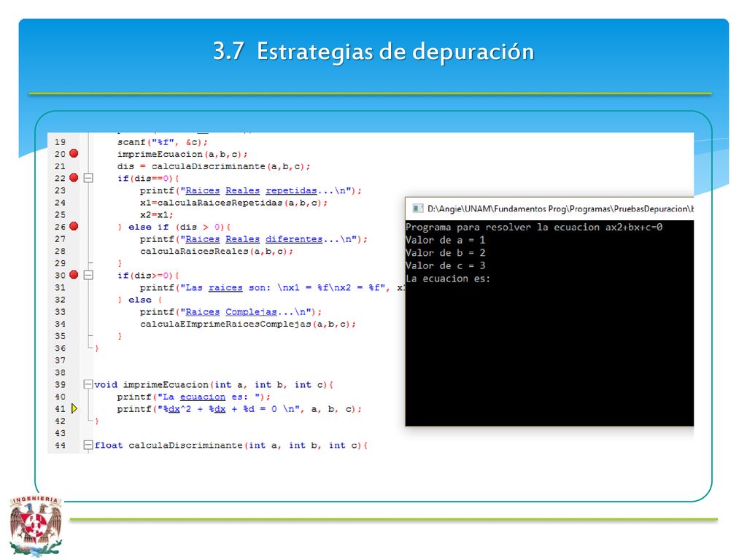Click line number 37 in the gutter
Image resolution: width=747 pixels, height=560 pixels.
[x=60, y=360]
